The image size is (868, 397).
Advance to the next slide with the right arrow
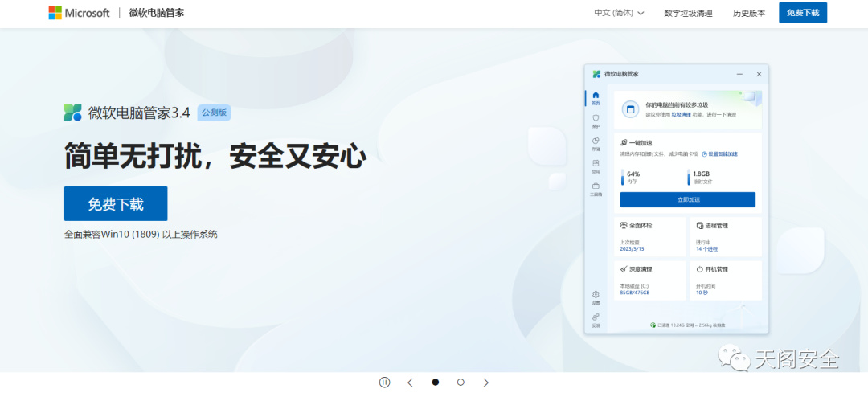click(486, 382)
